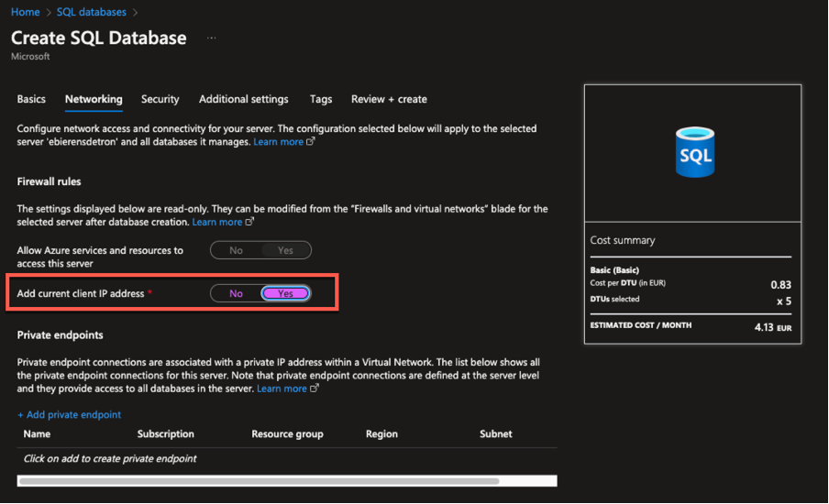The width and height of the screenshot is (829, 504).
Task: Open Learn more link under Firewall rules
Action: [216, 222]
